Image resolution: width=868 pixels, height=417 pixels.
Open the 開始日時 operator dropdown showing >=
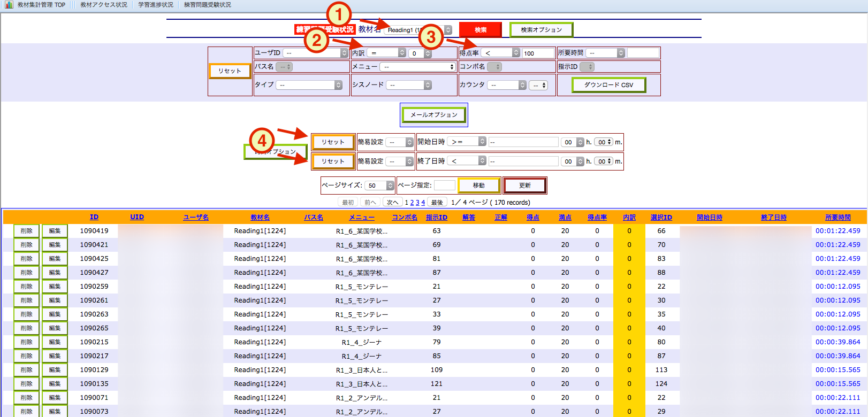(x=467, y=142)
